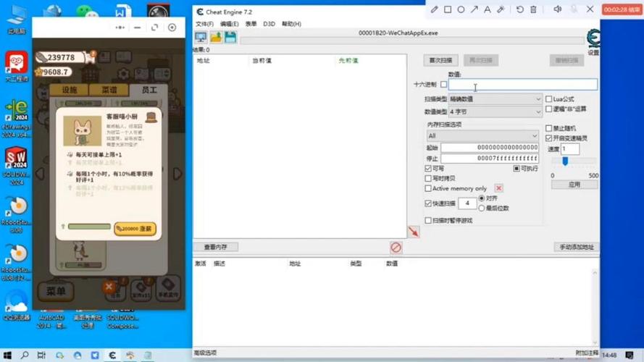The height and width of the screenshot is (362, 644).
Task: Open eDrawings 2024 desktop shortcut
Action: [x=17, y=118]
